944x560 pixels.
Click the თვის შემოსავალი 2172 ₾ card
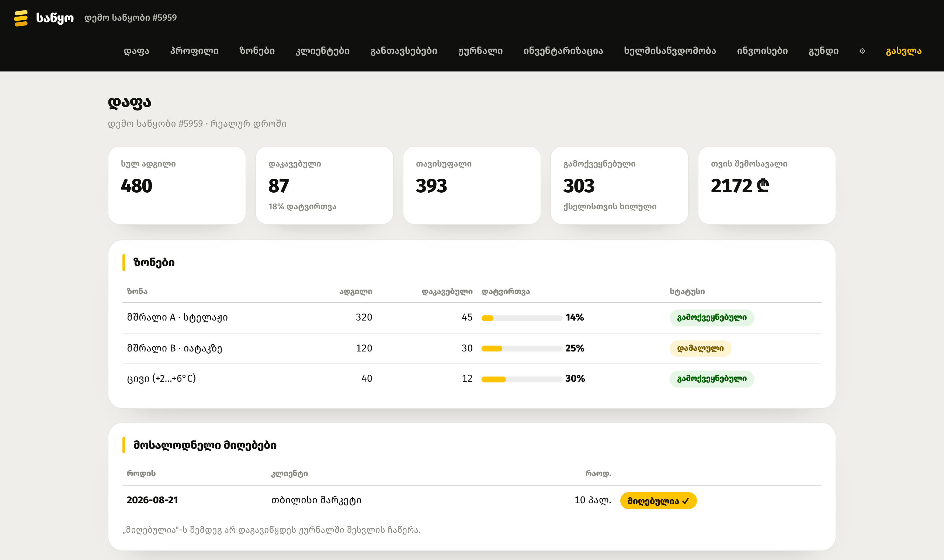point(767,185)
